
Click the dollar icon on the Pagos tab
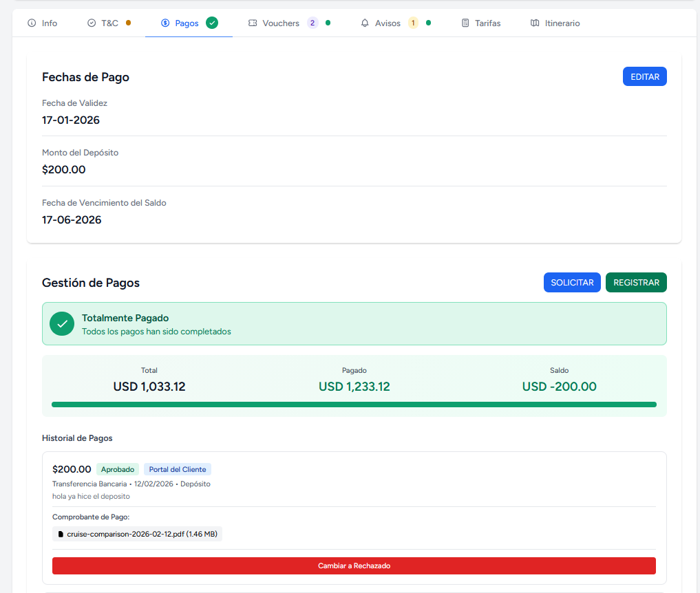click(x=164, y=23)
